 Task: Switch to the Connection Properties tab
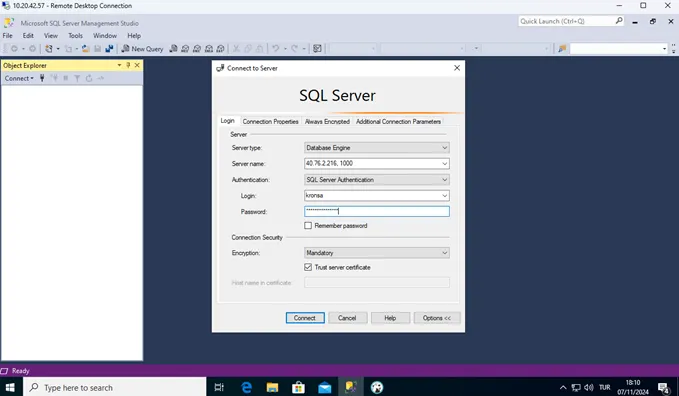270,122
